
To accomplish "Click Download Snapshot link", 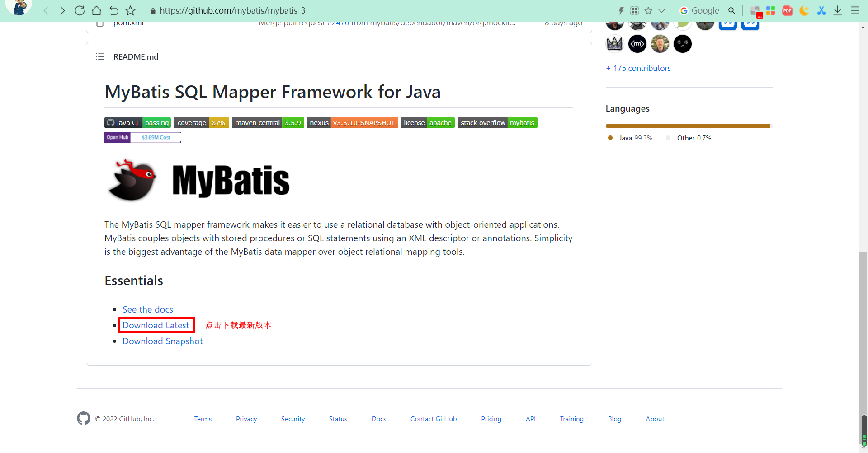I will (x=163, y=341).
